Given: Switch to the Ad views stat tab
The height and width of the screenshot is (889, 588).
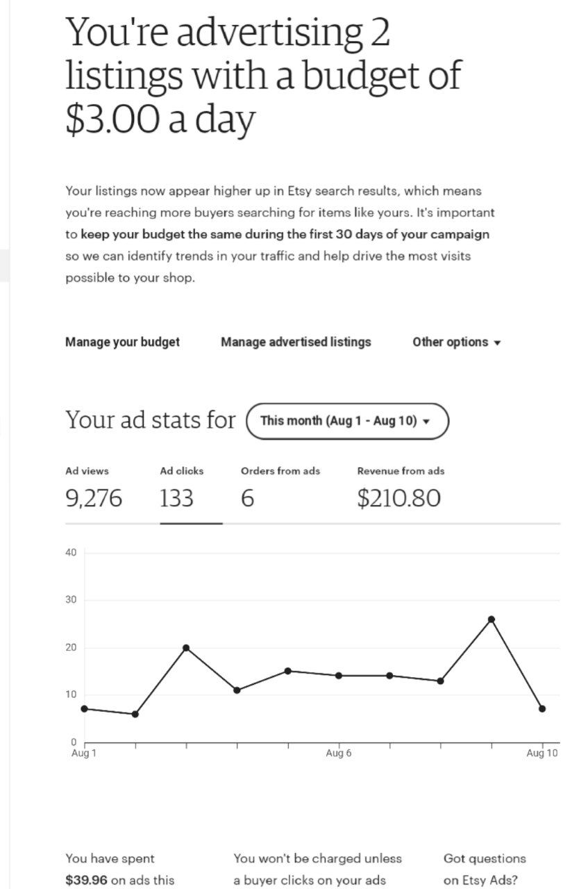Looking at the screenshot, I should coord(93,489).
